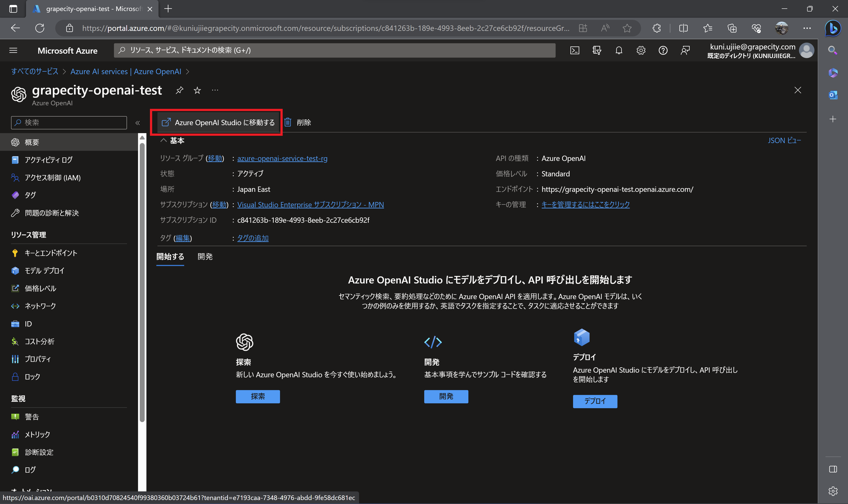This screenshot has width=848, height=504.
Task: Go to Azure AI services | Azure OpenAI breadcrumb
Action: click(126, 71)
